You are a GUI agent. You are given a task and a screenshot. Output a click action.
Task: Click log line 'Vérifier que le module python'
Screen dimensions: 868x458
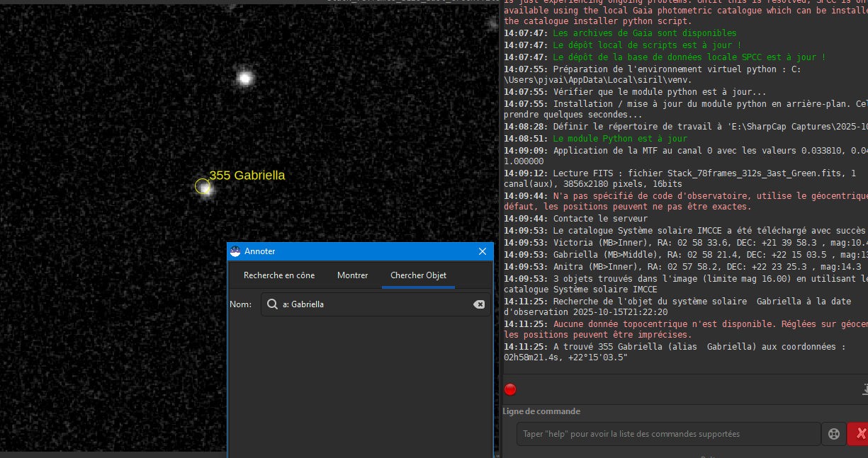635,92
